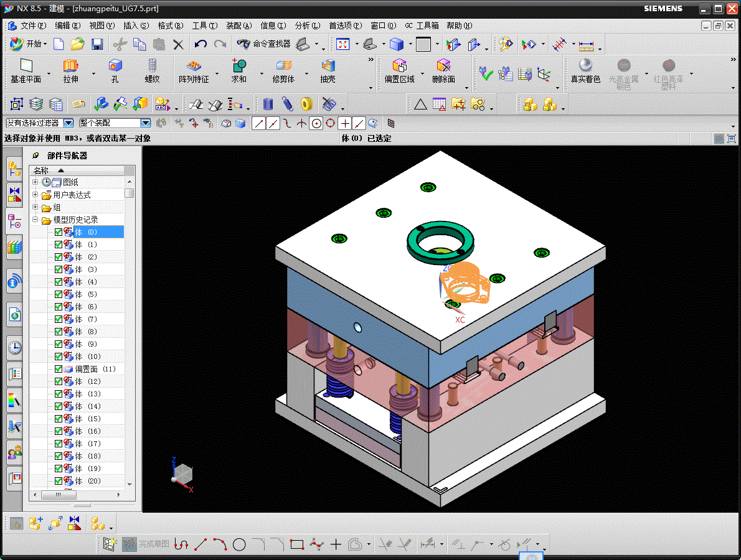741x560 pixels.
Task: Toggle the 偏置面 (11) checkbox
Action: pyautogui.click(x=59, y=369)
